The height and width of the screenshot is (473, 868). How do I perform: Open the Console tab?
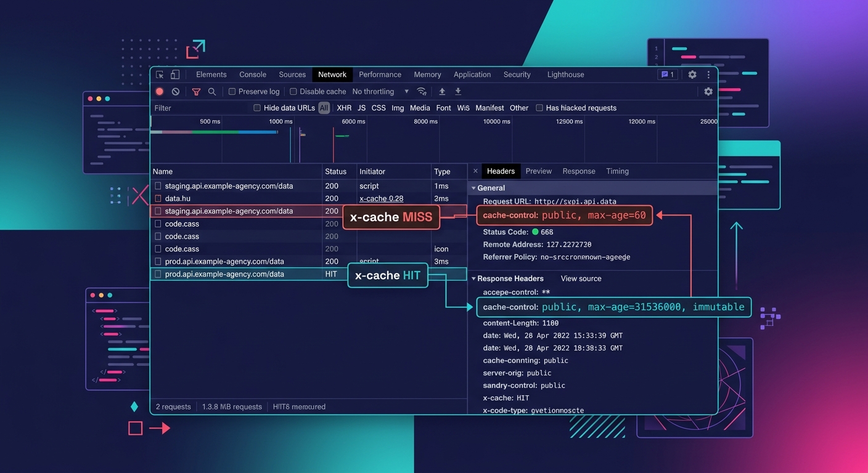[253, 75]
